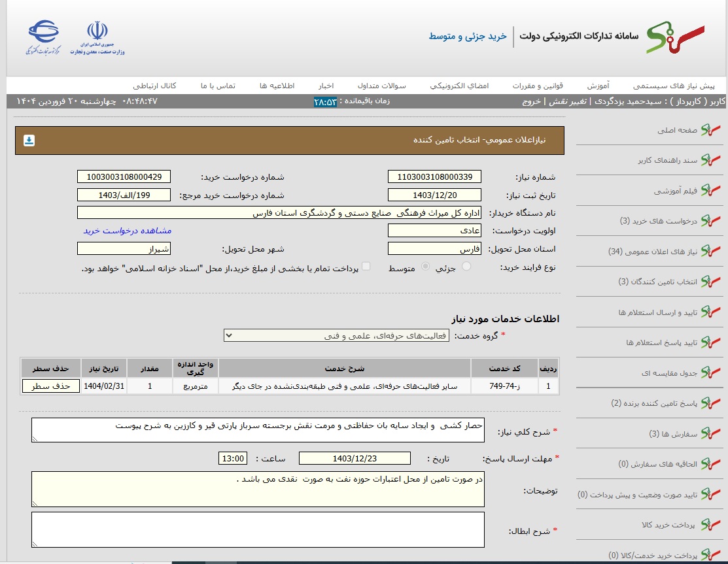Click the icon beside الحاقیه های سفارش
Screen dimensions: 728x564
tap(710, 464)
